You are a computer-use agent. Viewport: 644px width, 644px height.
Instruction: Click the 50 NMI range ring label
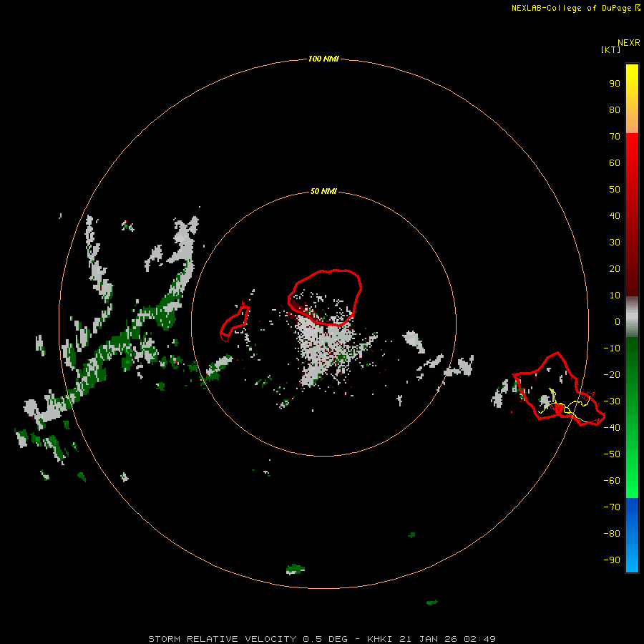click(323, 191)
